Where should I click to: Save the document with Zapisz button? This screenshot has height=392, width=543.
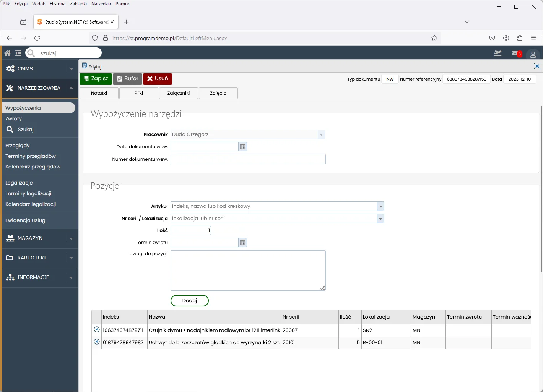point(96,79)
